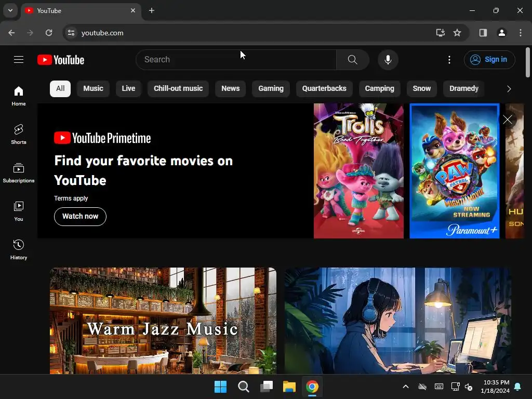Viewport: 532px width, 399px height.
Task: Open the Warm Jazz Music video thumbnail
Action: pyautogui.click(x=163, y=321)
